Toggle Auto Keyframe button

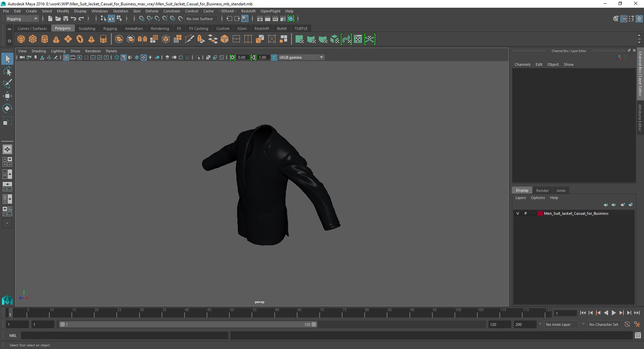pyautogui.click(x=627, y=325)
